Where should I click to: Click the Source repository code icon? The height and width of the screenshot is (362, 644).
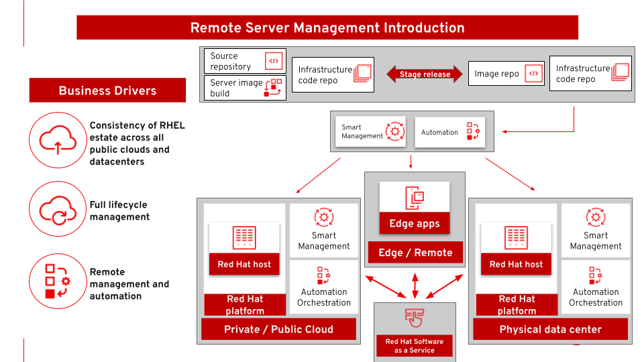click(273, 61)
